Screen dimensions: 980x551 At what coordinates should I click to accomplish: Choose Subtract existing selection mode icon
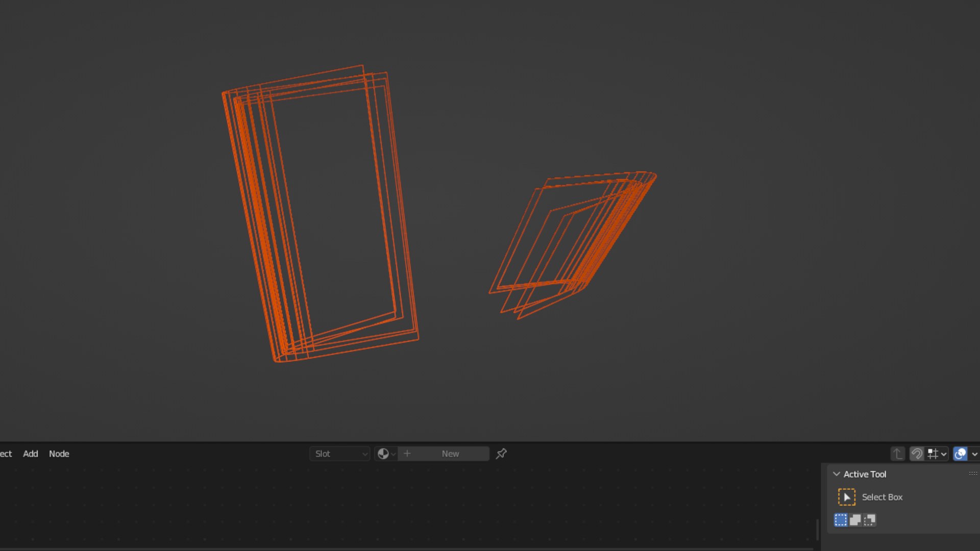(x=870, y=520)
